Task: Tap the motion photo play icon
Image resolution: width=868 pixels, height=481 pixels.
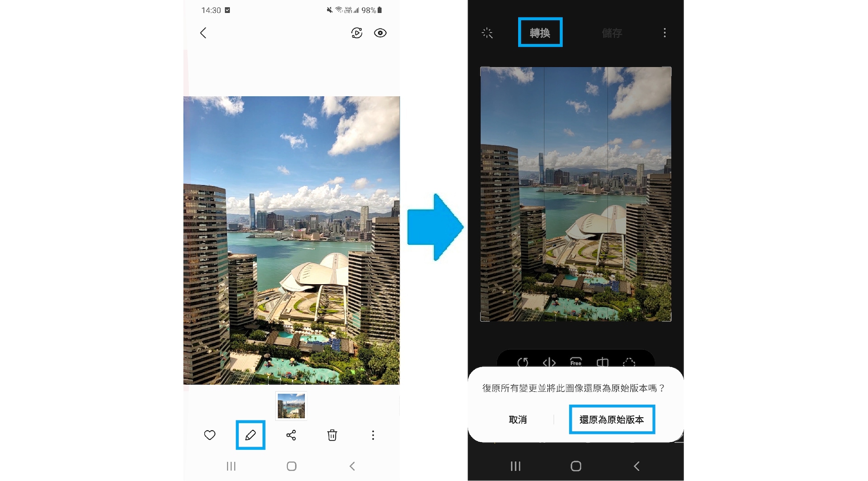Action: 357,33
